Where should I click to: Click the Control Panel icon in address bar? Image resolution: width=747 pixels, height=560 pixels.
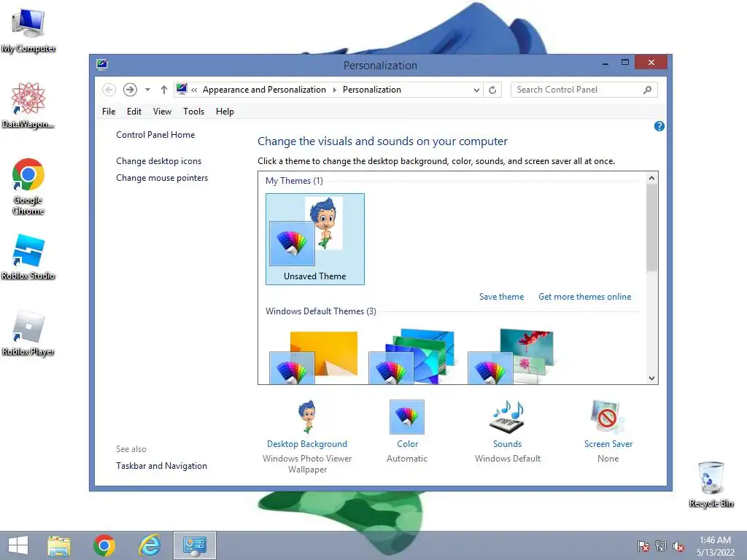point(182,89)
